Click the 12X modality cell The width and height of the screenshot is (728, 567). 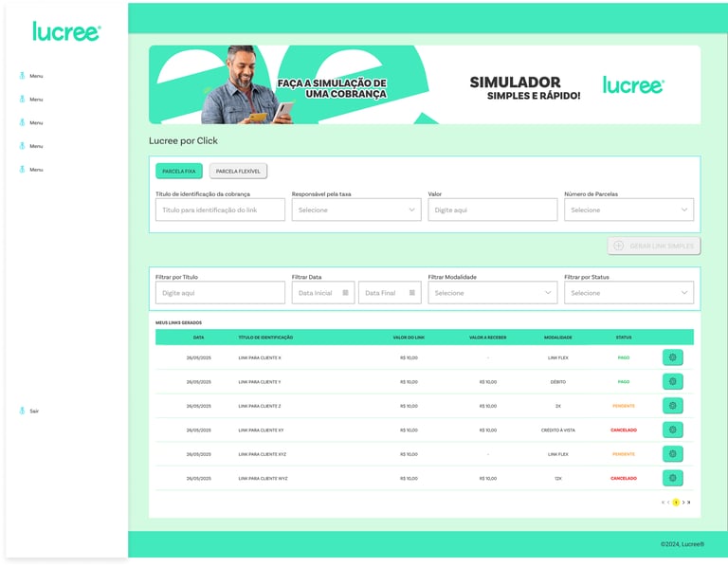[558, 479]
